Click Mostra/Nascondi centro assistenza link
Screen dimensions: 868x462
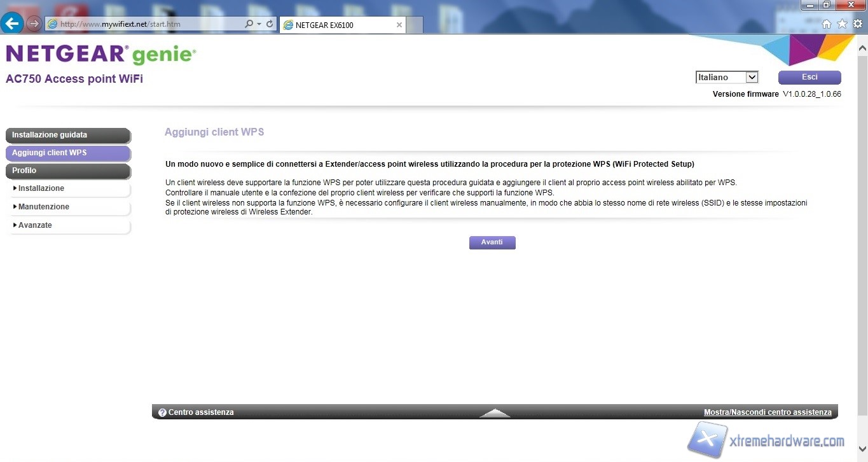(x=768, y=412)
